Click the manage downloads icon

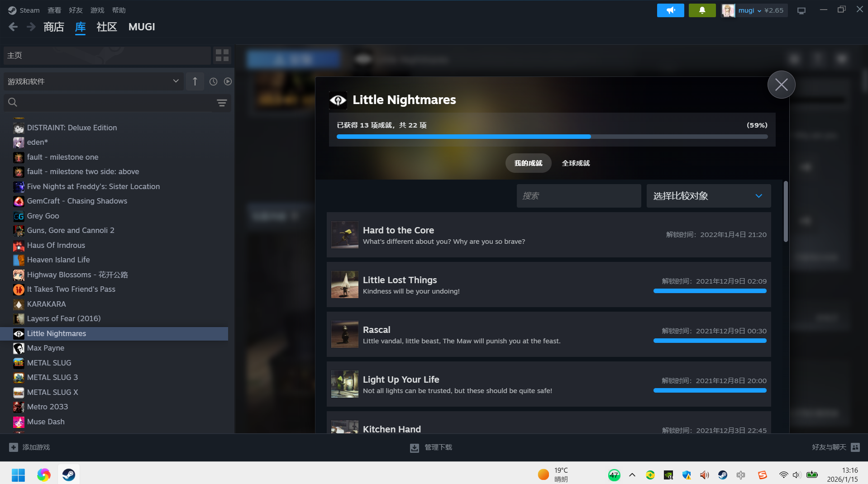(x=415, y=448)
